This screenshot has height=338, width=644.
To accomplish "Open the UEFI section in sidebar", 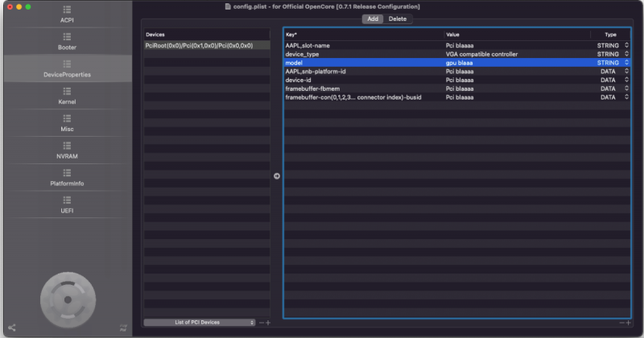I will pyautogui.click(x=67, y=204).
